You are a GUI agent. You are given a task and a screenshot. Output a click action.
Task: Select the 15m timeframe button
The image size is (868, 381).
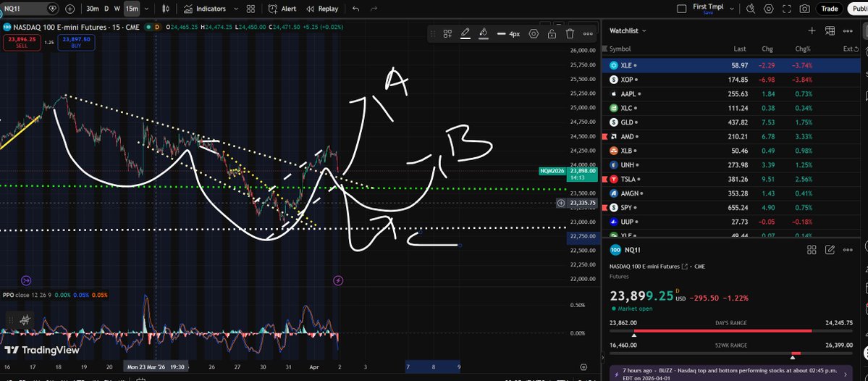[132, 9]
